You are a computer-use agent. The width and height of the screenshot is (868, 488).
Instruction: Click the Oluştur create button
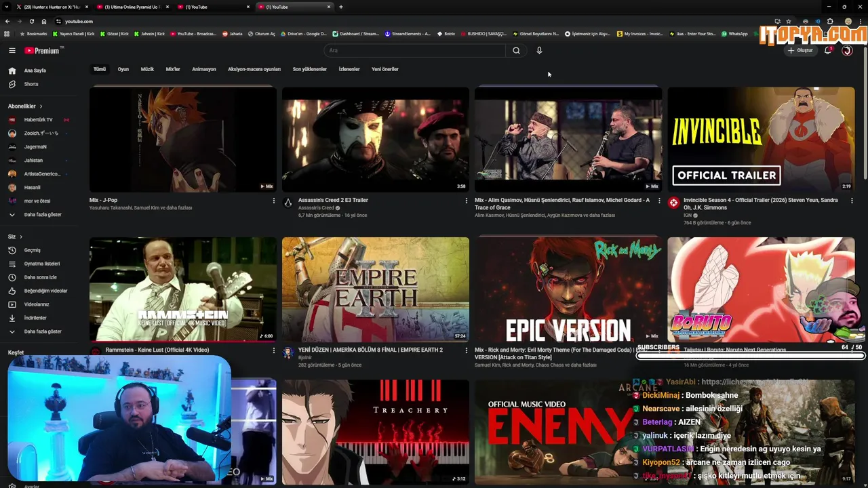[x=800, y=50]
